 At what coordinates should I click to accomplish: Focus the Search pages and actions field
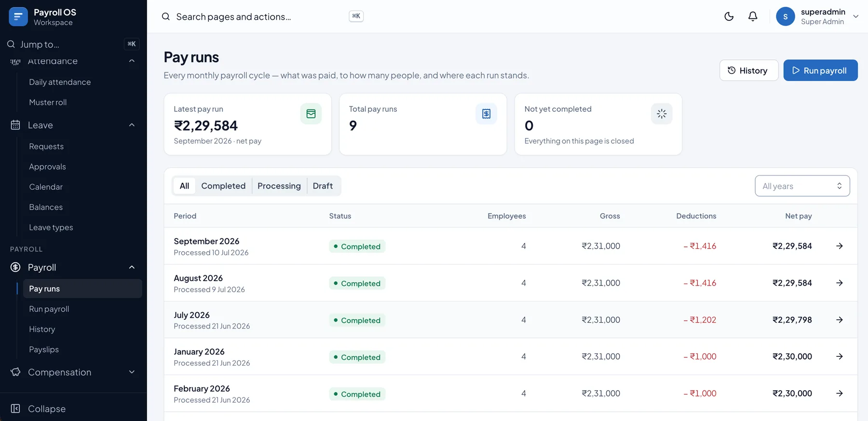click(263, 16)
